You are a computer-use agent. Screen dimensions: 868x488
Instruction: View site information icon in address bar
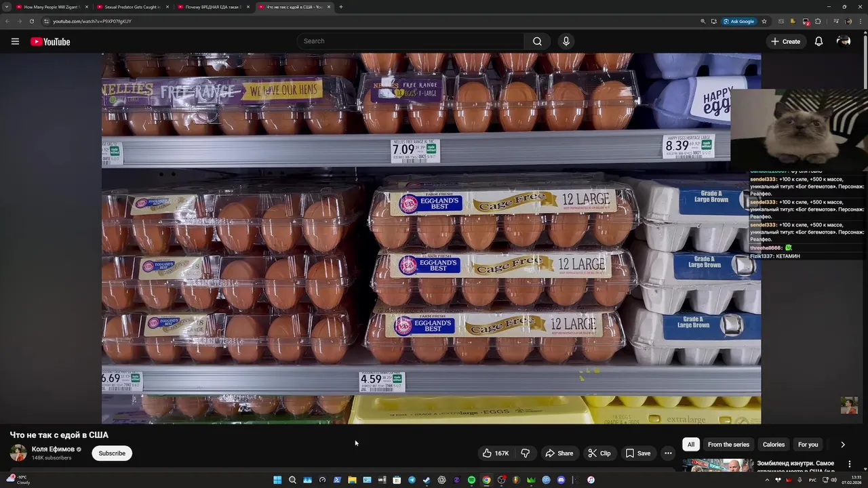[x=46, y=21]
